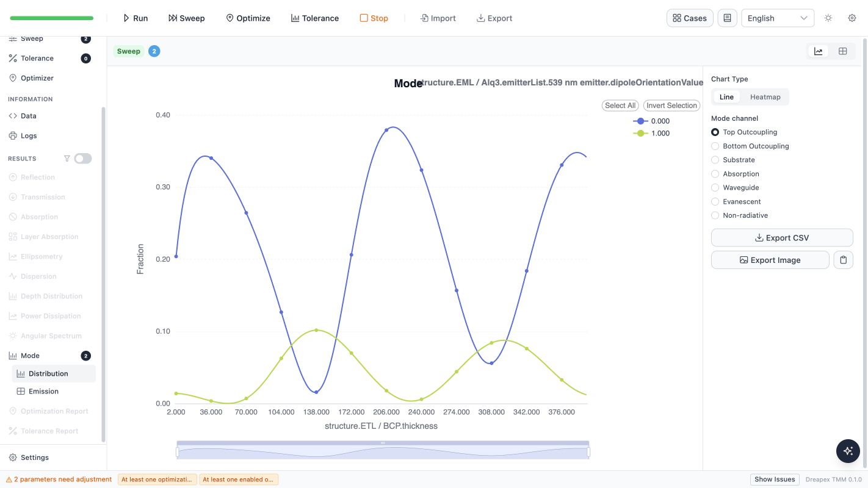Switch to chart view icon
Viewport: 868px width, 488px height.
click(818, 51)
